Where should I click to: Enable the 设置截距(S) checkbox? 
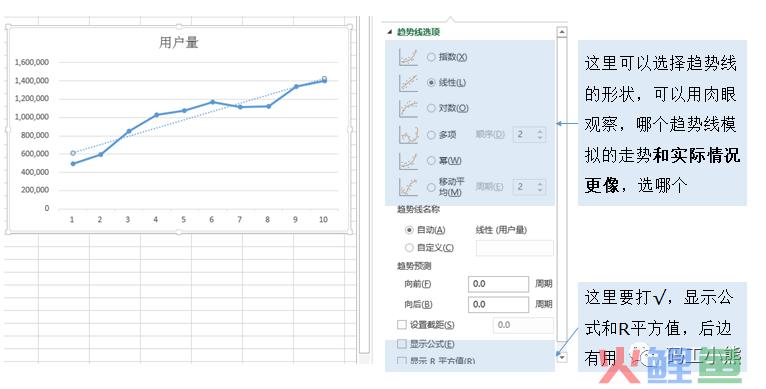point(402,324)
